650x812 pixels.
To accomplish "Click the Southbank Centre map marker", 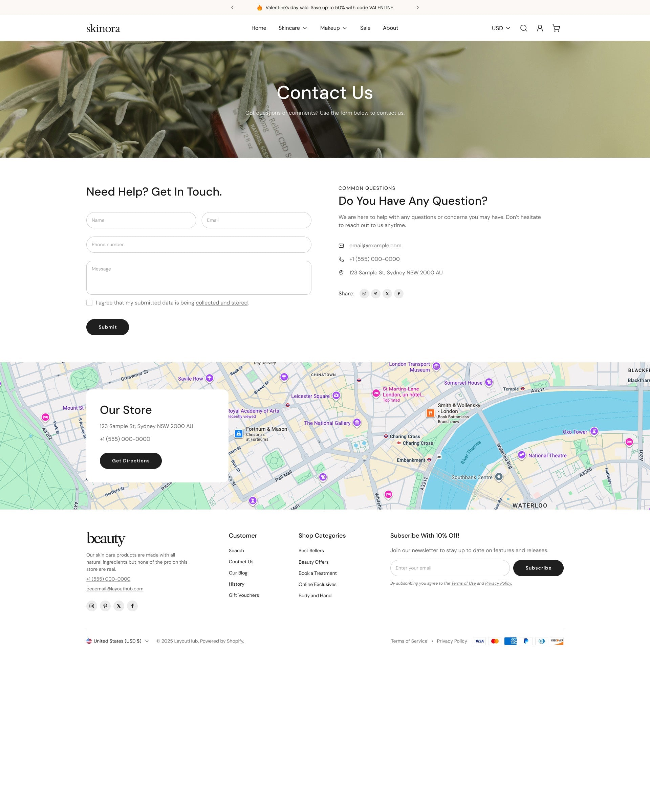I will [x=499, y=477].
